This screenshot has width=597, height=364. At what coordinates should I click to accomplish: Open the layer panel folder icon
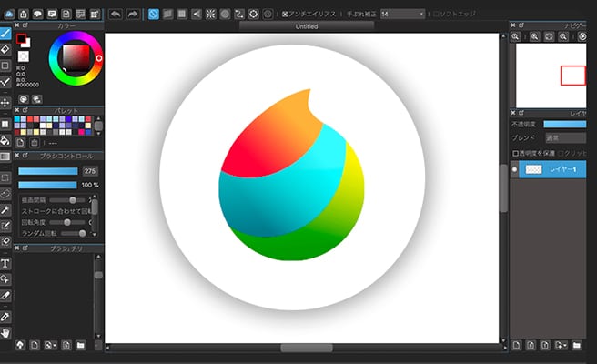577,345
